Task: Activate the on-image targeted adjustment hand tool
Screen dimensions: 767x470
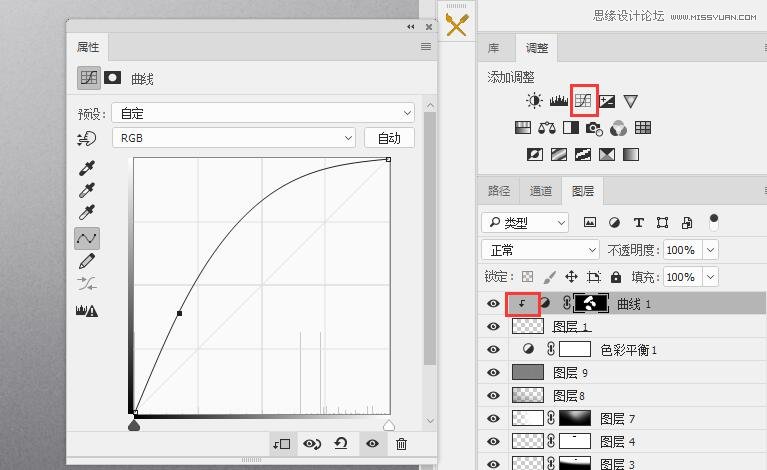Action: 87,138
